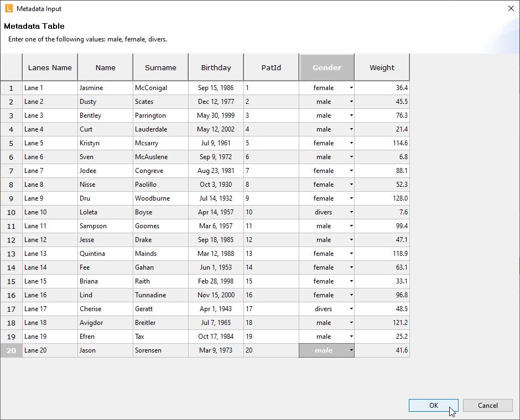Click the OK button

433,405
